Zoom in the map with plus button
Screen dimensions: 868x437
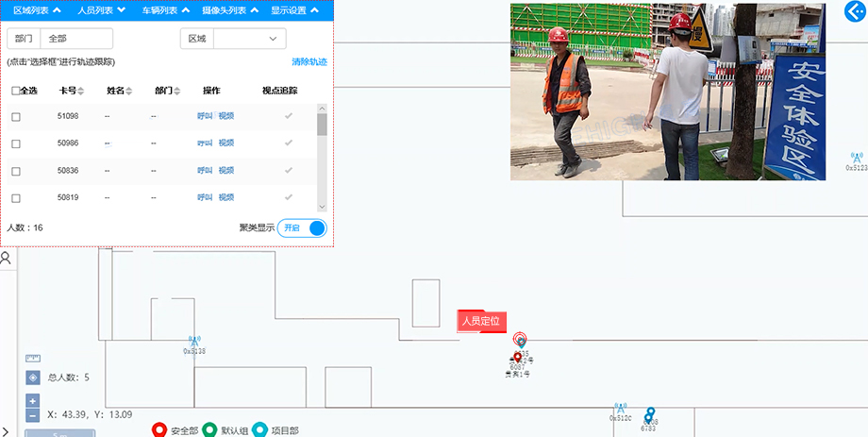pos(33,401)
